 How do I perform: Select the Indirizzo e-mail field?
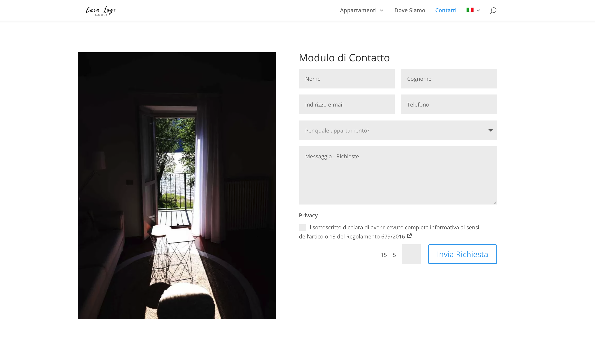point(347,105)
